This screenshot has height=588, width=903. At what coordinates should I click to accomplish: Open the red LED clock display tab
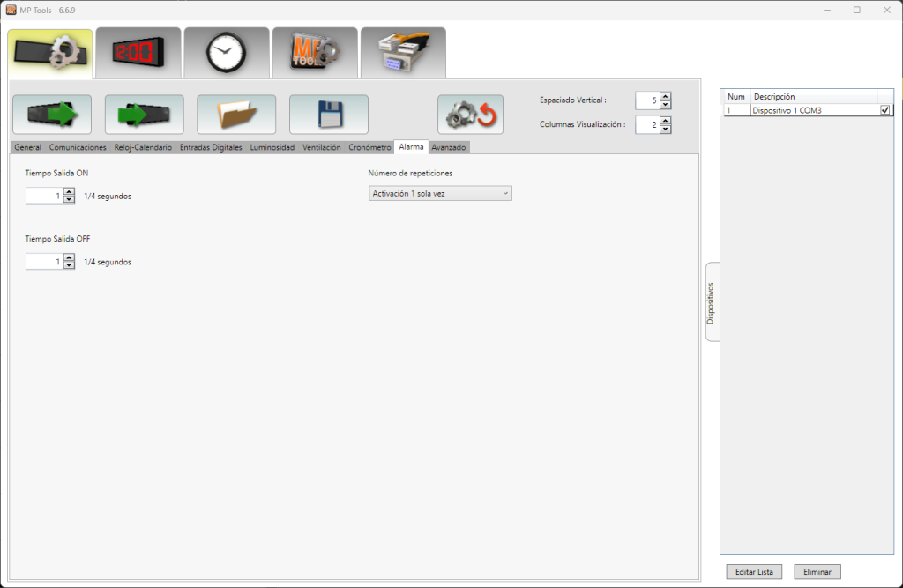[x=138, y=53]
